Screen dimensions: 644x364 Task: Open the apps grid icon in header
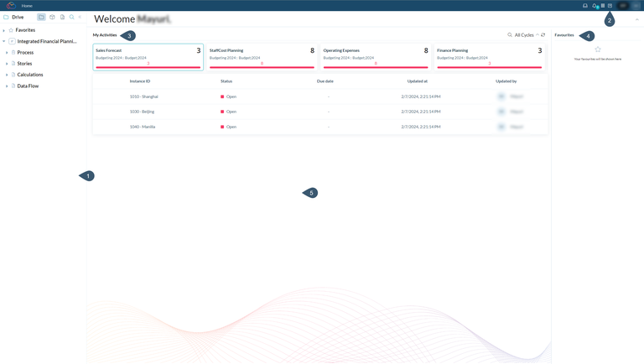(x=602, y=6)
